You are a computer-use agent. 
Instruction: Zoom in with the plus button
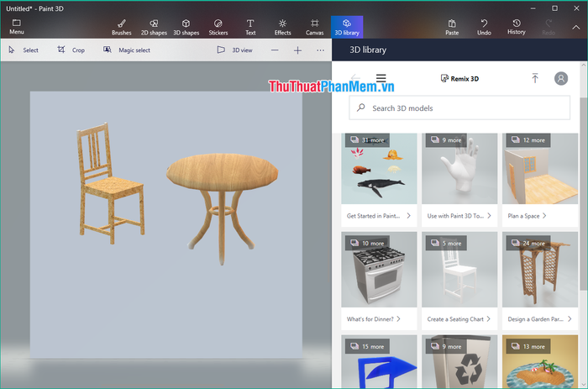pos(297,50)
